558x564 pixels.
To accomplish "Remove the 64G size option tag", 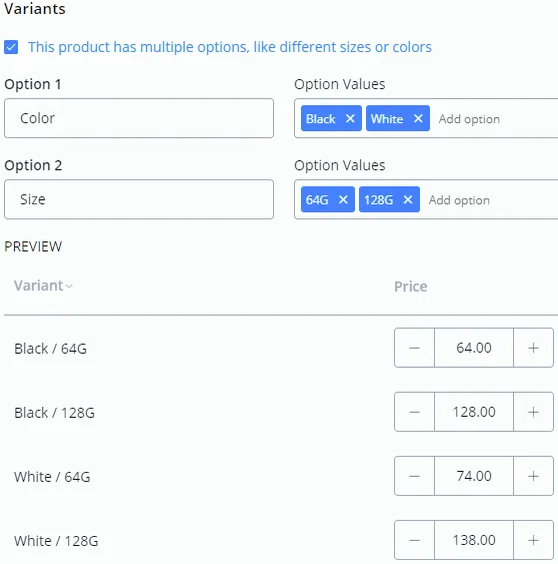I will (x=343, y=199).
